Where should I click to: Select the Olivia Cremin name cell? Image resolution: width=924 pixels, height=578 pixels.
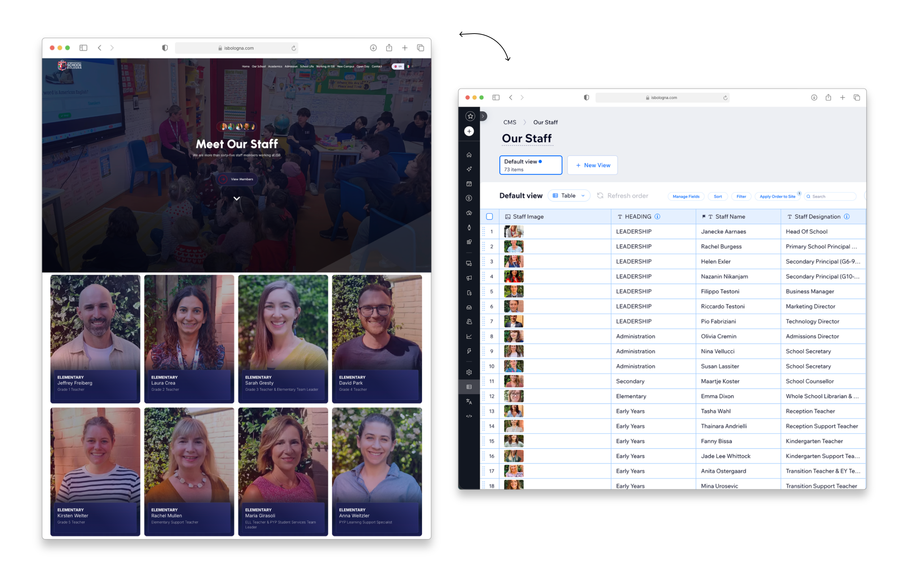pos(738,336)
